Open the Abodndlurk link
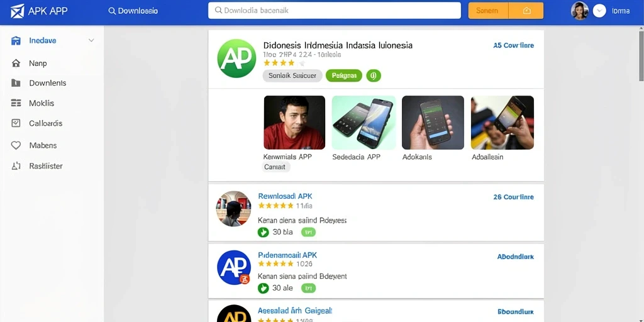The image size is (644, 322). 516,257
